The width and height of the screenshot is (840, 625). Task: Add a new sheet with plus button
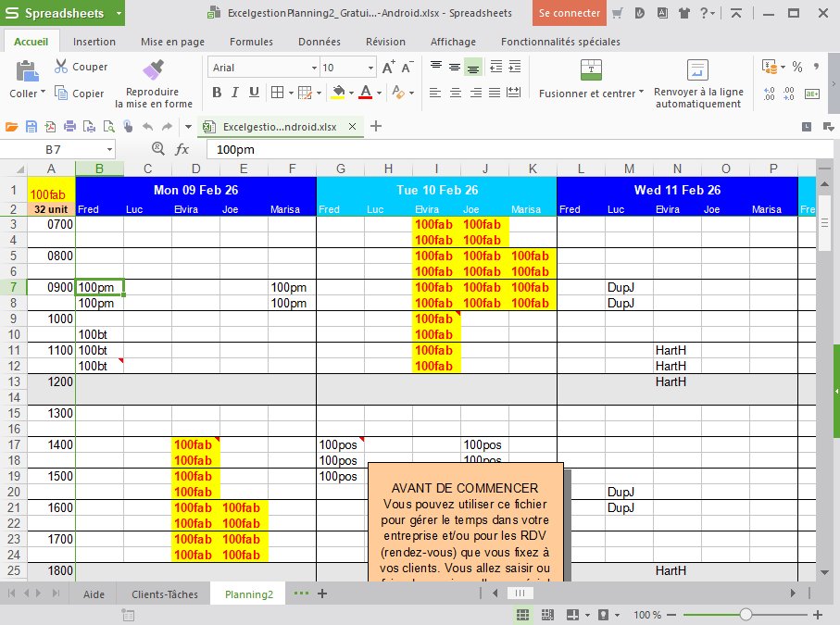point(322,594)
